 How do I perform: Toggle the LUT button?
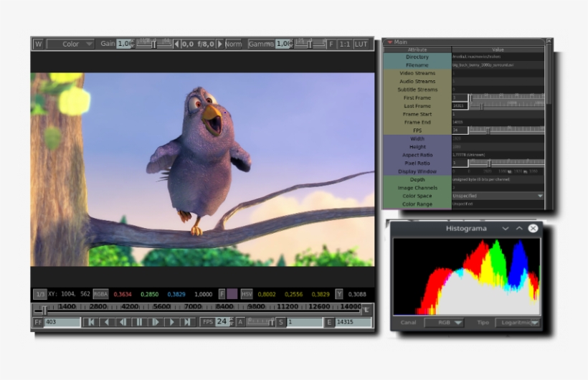pos(361,44)
